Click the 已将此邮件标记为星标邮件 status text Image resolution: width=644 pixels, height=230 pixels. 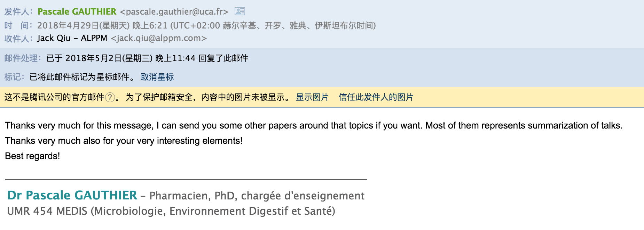79,77
